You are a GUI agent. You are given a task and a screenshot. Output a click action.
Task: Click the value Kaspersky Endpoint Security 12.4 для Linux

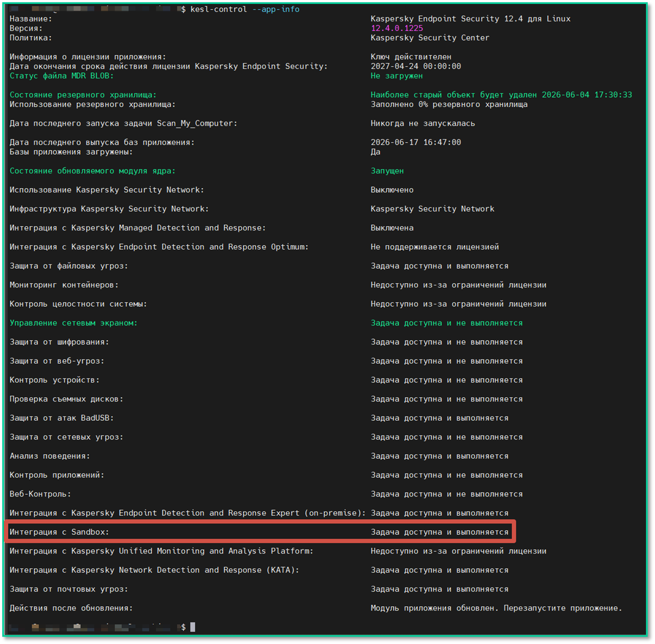point(470,19)
